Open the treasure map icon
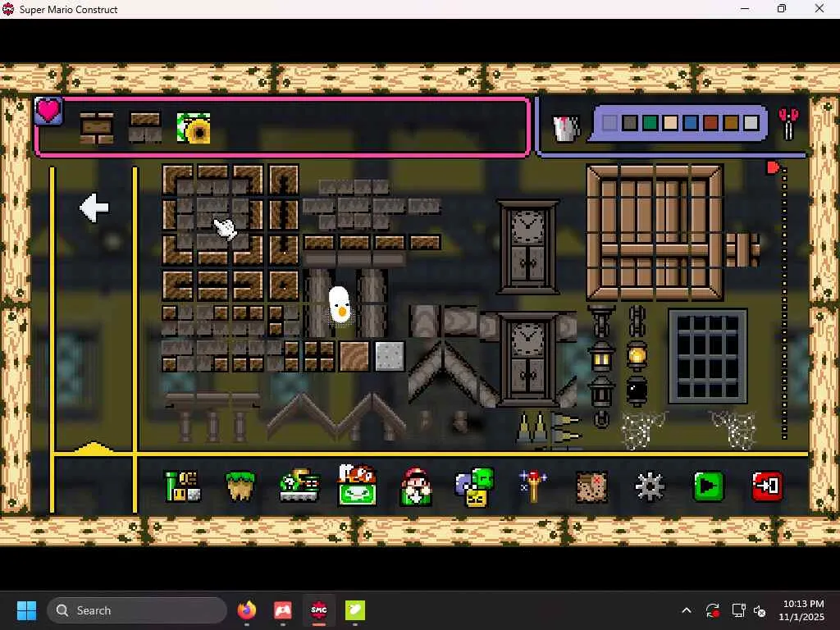 click(x=592, y=486)
